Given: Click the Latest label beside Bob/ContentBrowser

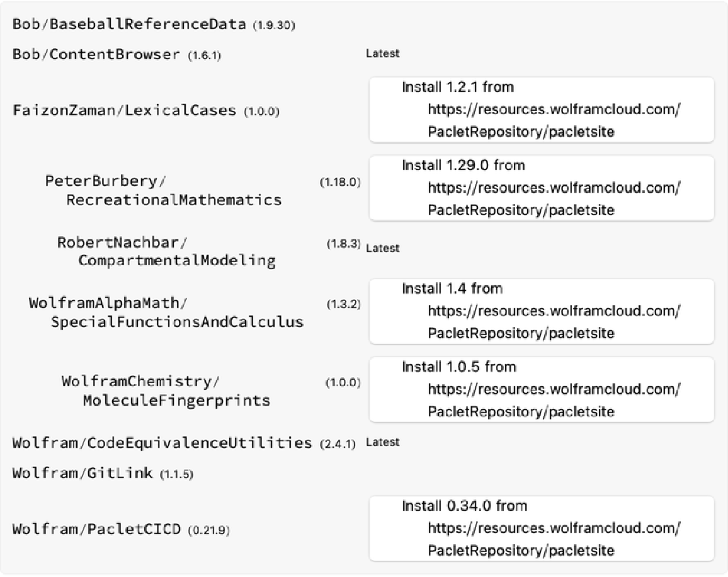Looking at the screenshot, I should [x=382, y=54].
